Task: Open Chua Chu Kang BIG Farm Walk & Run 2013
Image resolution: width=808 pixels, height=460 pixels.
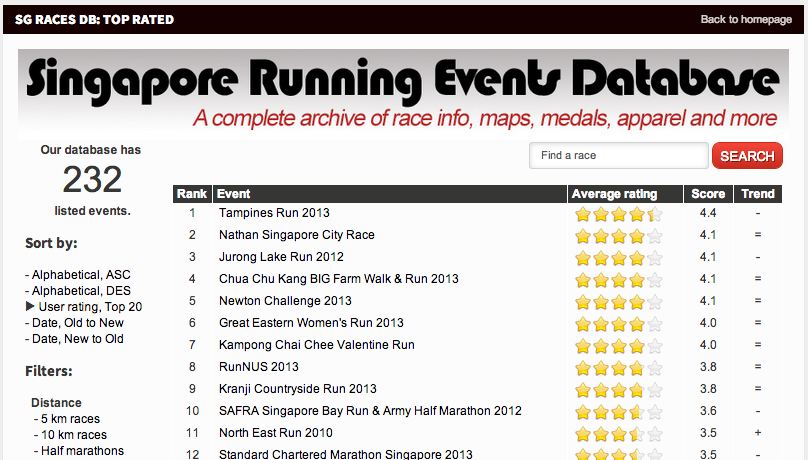Action: [x=339, y=279]
